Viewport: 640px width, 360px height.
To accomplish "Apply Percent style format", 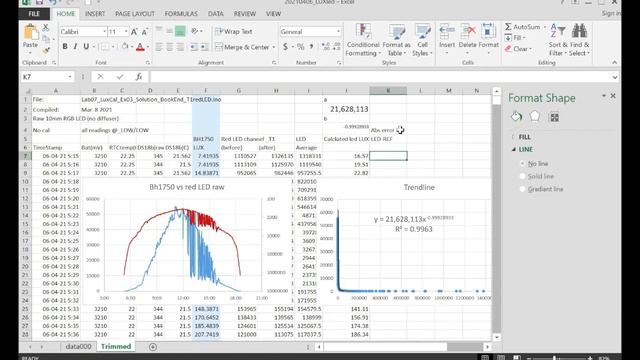I will click(x=300, y=47).
